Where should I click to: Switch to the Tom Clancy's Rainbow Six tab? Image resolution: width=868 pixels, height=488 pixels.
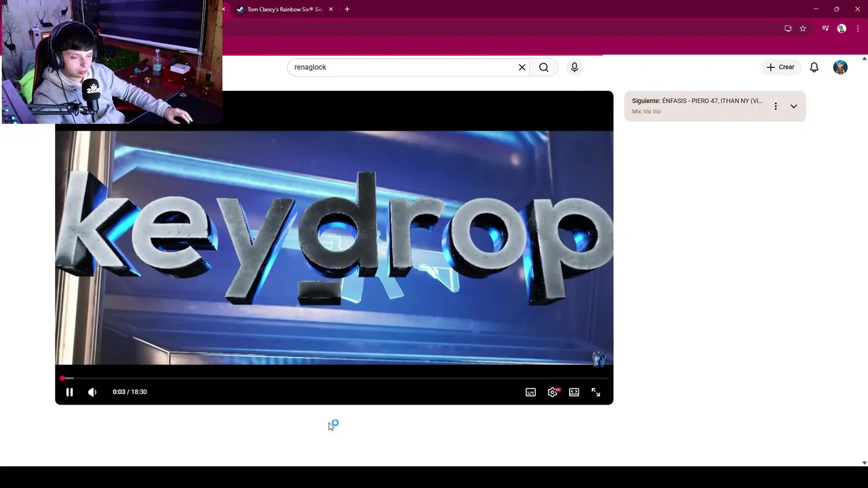283,9
